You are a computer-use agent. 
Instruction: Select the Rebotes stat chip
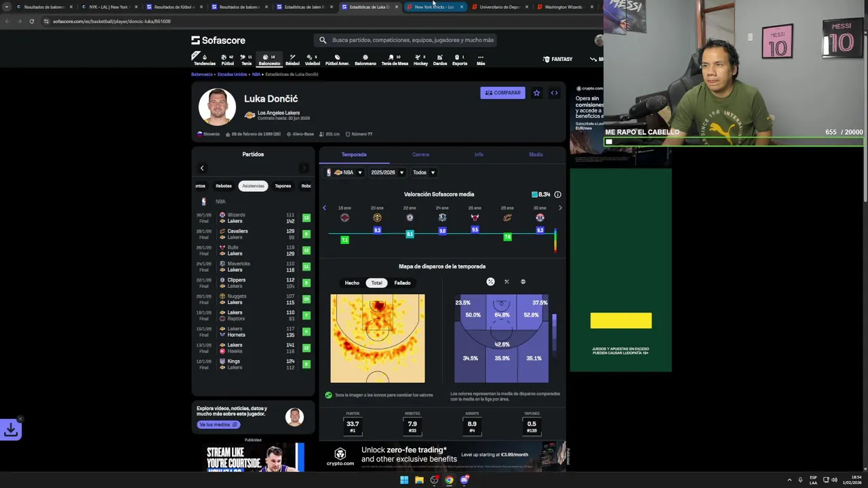pos(224,186)
